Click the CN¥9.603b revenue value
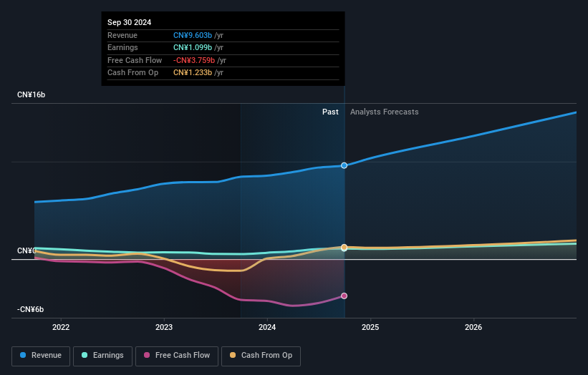Image resolution: width=588 pixels, height=375 pixels. (193, 35)
